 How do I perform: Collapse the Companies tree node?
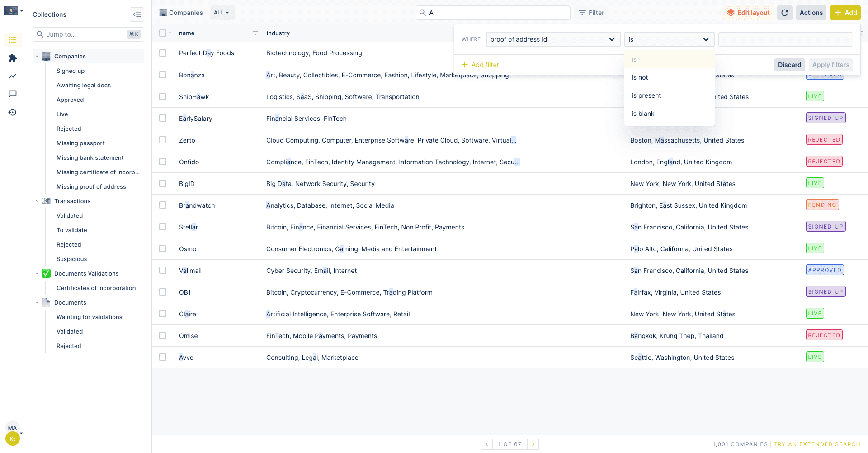(x=37, y=56)
